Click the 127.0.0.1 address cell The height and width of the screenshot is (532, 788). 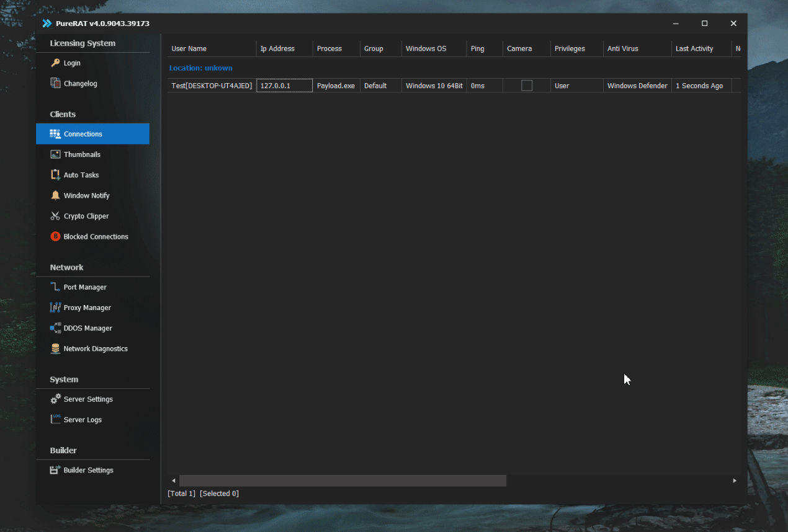click(x=284, y=86)
